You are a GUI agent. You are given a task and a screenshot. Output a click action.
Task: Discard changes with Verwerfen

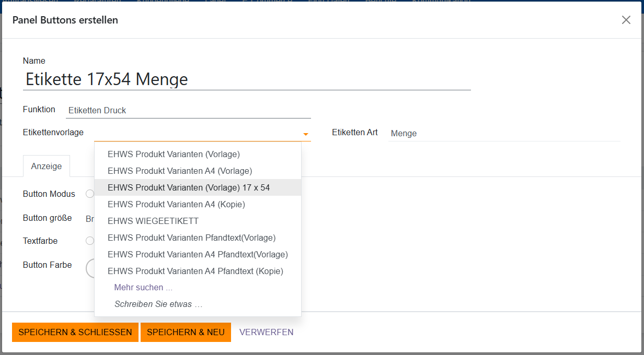(x=266, y=332)
